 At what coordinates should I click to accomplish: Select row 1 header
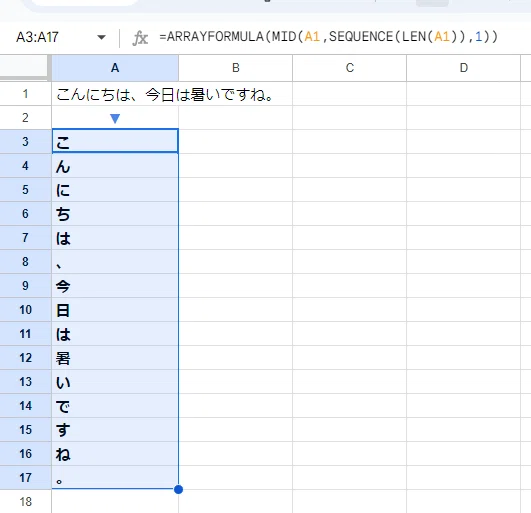tap(25, 94)
